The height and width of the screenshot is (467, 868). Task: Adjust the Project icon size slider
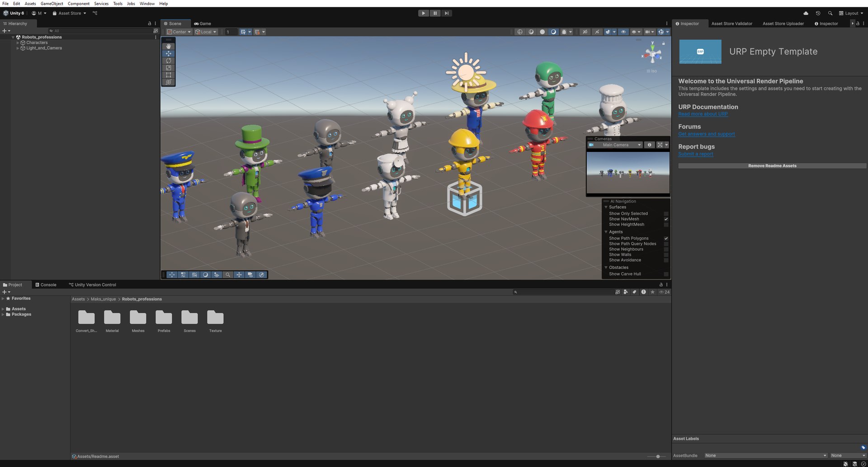point(657,457)
